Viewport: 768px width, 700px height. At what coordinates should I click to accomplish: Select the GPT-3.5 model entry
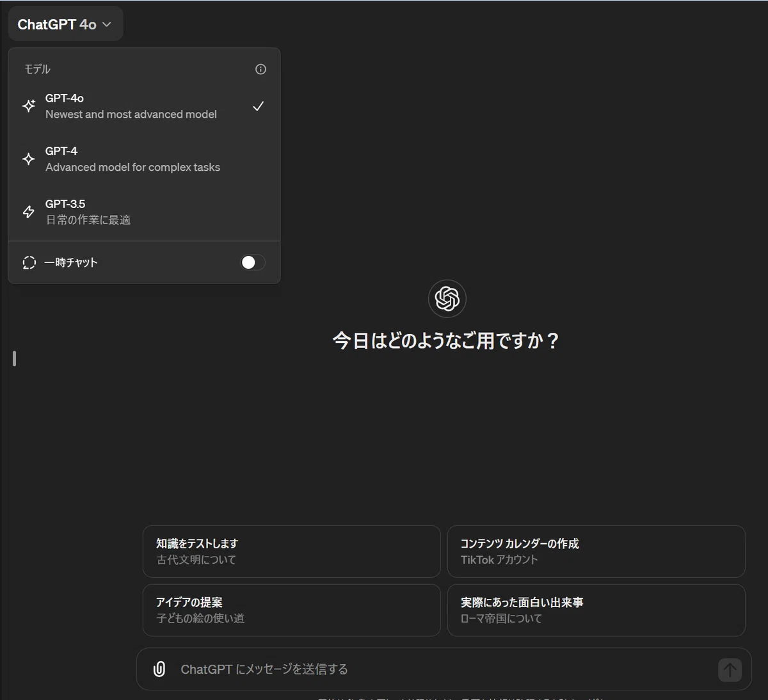pyautogui.click(x=144, y=212)
